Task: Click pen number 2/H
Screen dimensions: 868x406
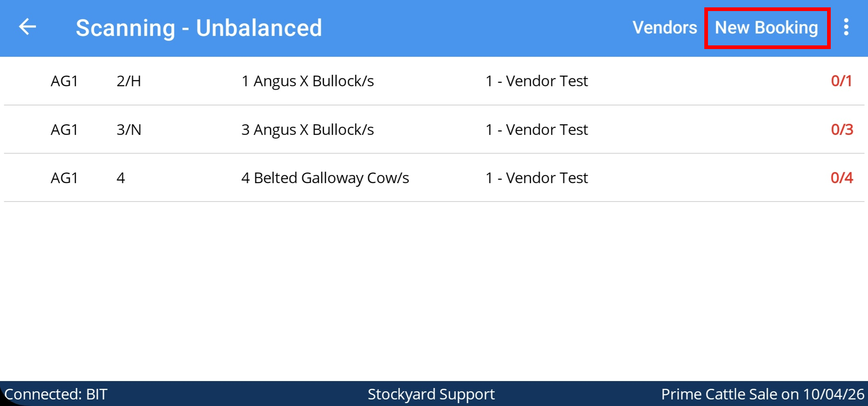Action: click(129, 81)
